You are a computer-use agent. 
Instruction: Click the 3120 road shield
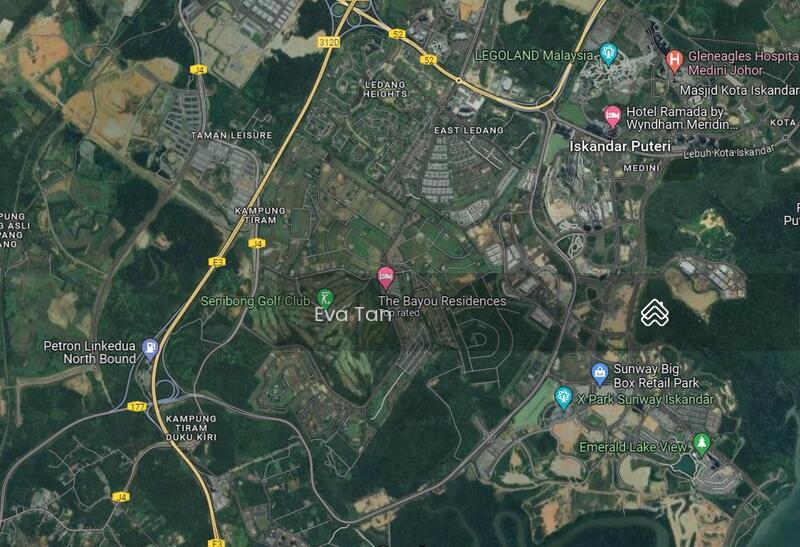tap(329, 42)
